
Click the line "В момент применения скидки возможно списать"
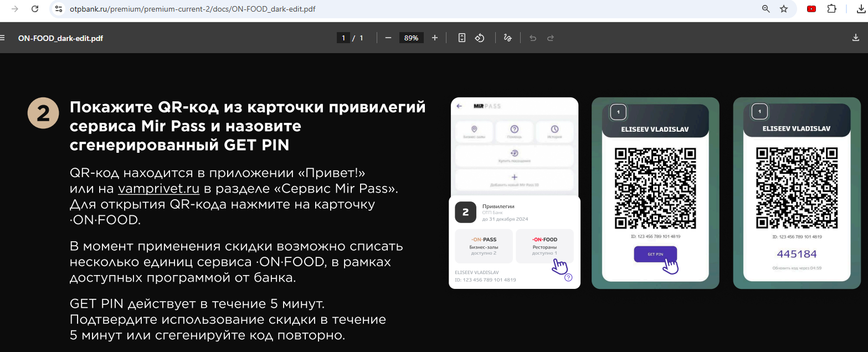coord(237,246)
